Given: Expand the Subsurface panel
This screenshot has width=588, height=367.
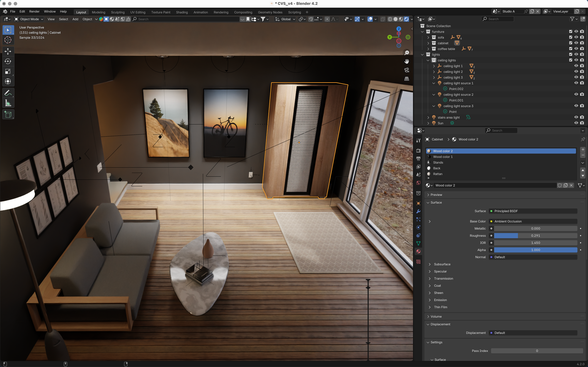Looking at the screenshot, I should coord(442,264).
